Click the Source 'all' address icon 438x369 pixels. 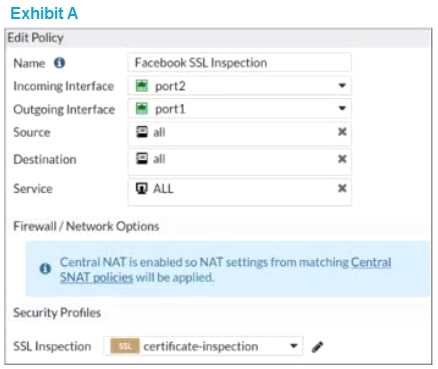(142, 132)
